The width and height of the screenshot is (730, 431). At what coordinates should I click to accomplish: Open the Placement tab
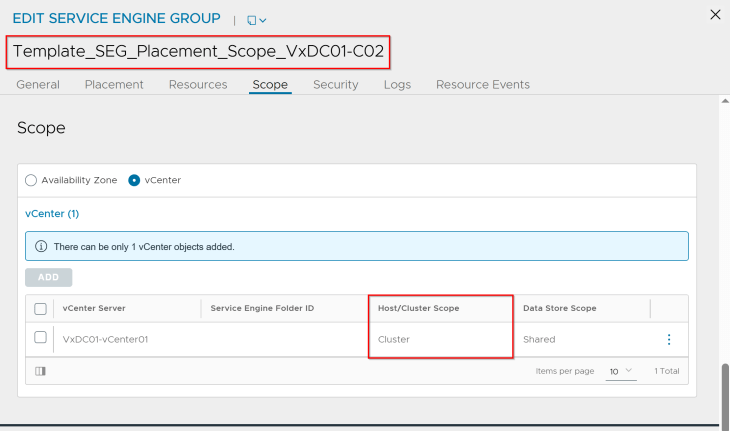(x=114, y=85)
